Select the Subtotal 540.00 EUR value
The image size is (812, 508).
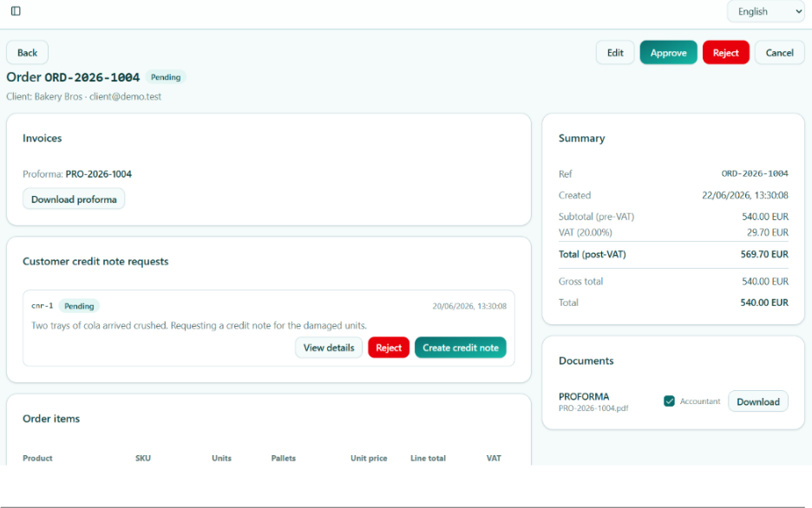pyautogui.click(x=765, y=216)
